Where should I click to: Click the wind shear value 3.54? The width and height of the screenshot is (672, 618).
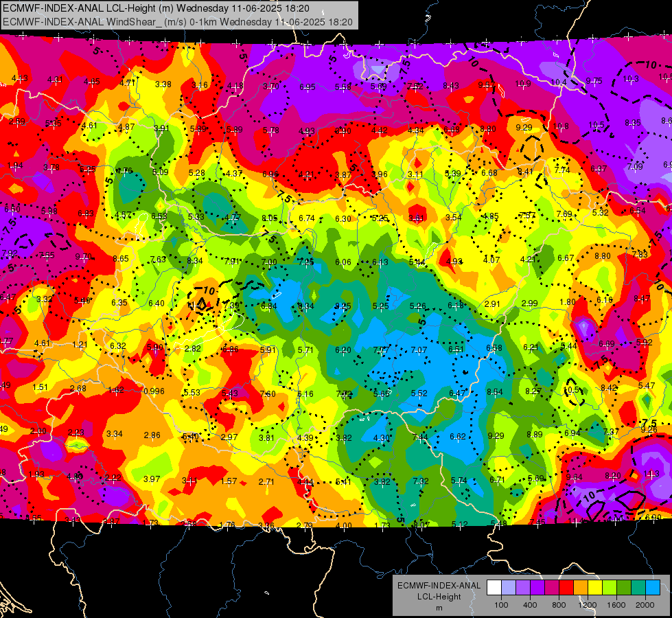454,218
